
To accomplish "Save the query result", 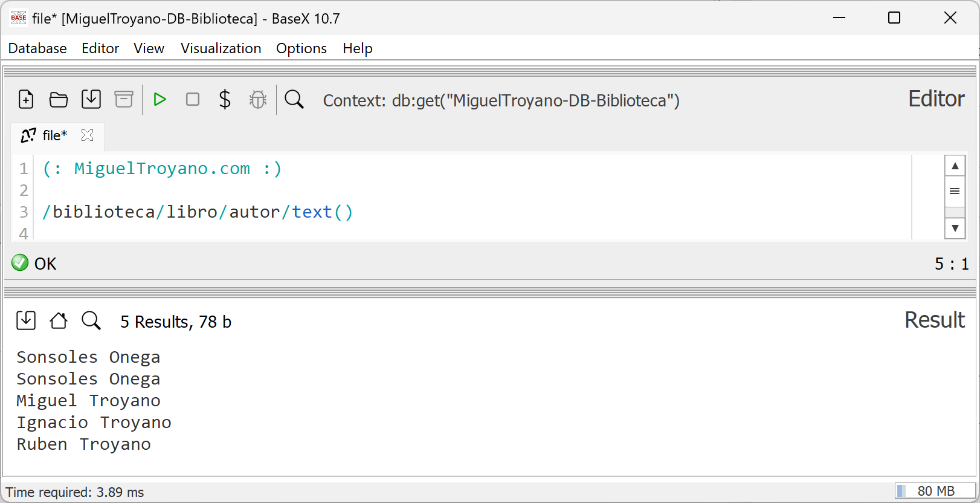I will click(x=26, y=320).
